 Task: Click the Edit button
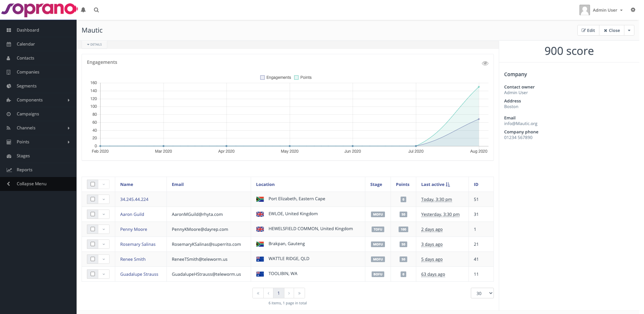click(588, 30)
